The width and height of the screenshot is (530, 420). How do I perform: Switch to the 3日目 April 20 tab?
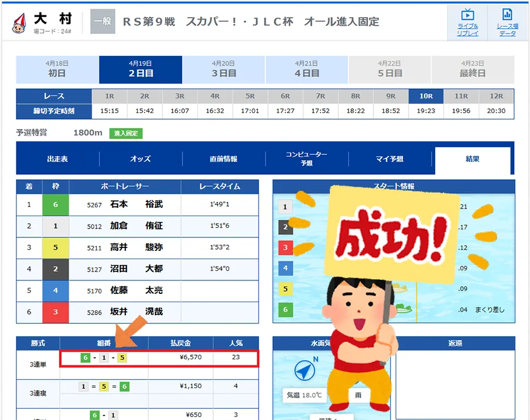[224, 70]
